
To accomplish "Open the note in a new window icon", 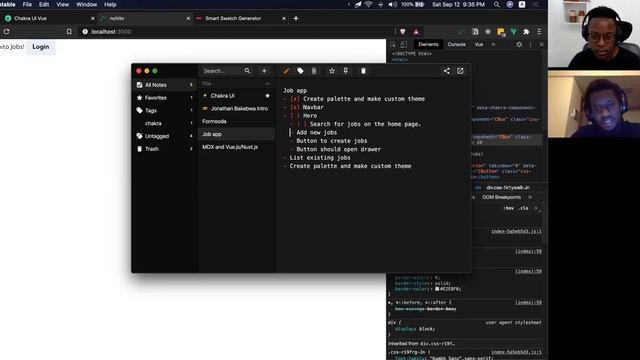I will 460,71.
